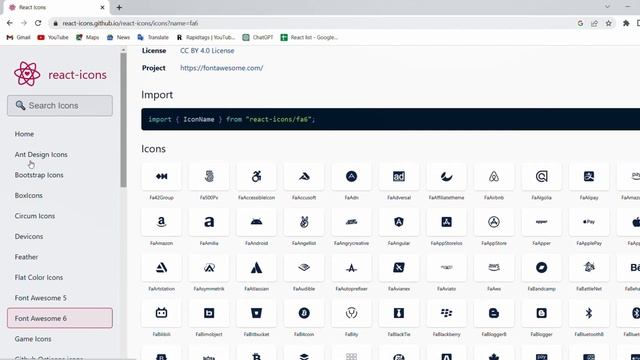The width and height of the screenshot is (640, 360).
Task: Go back in browser history
Action: click(x=10, y=23)
